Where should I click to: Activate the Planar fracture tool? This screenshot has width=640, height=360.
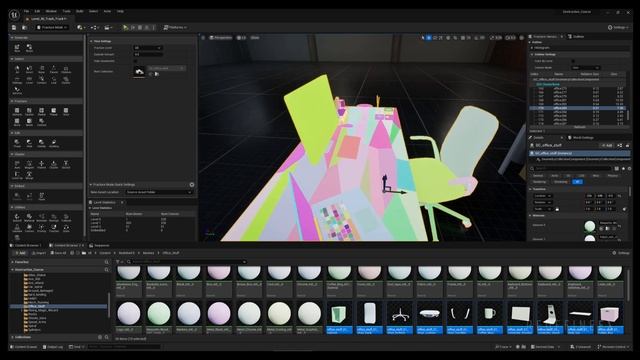pos(54,111)
